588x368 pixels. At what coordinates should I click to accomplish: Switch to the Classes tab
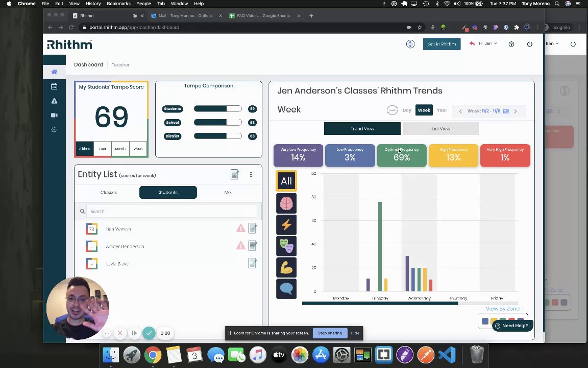tap(109, 192)
